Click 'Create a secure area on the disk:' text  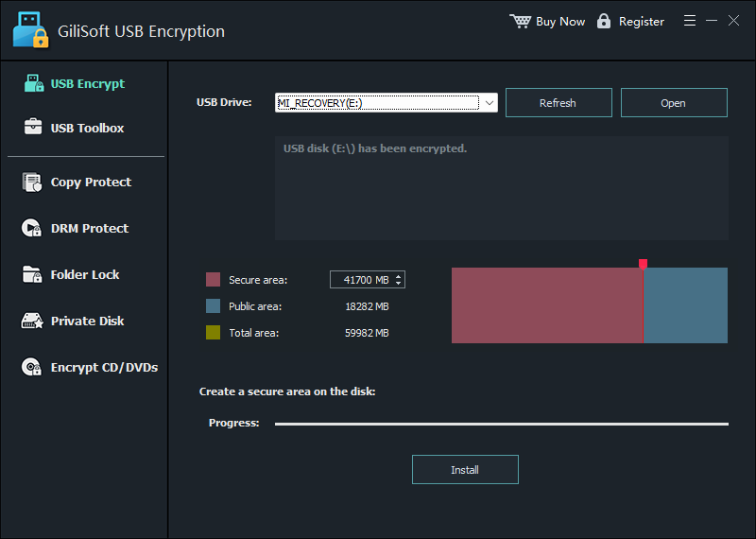tap(287, 391)
